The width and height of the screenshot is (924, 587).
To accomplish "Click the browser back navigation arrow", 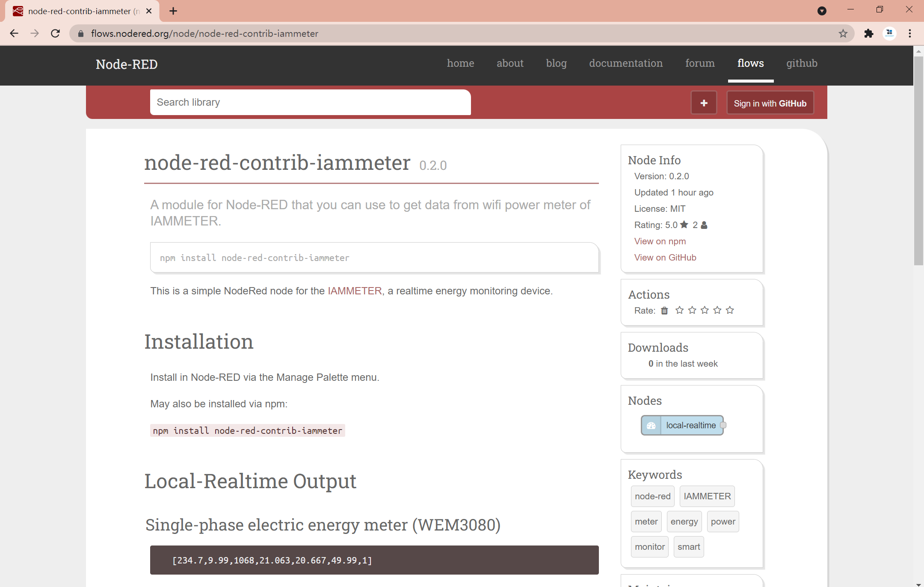I will pos(13,34).
